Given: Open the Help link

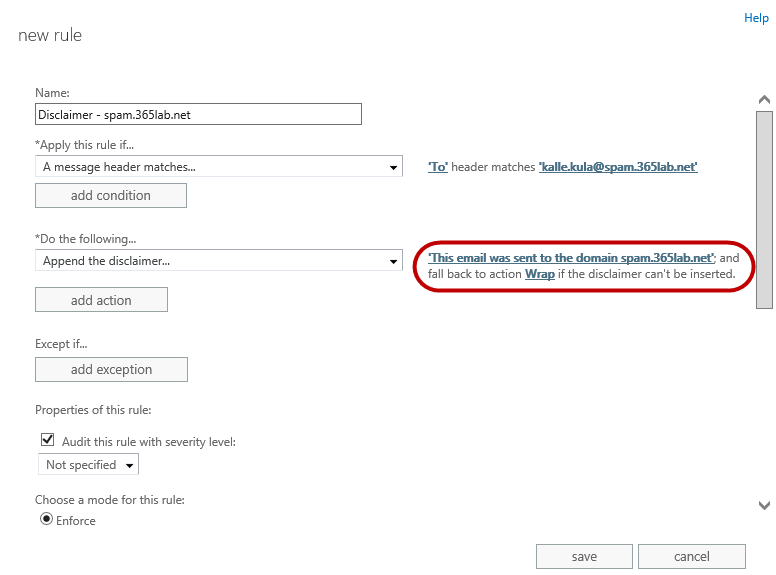Looking at the screenshot, I should click(x=756, y=18).
